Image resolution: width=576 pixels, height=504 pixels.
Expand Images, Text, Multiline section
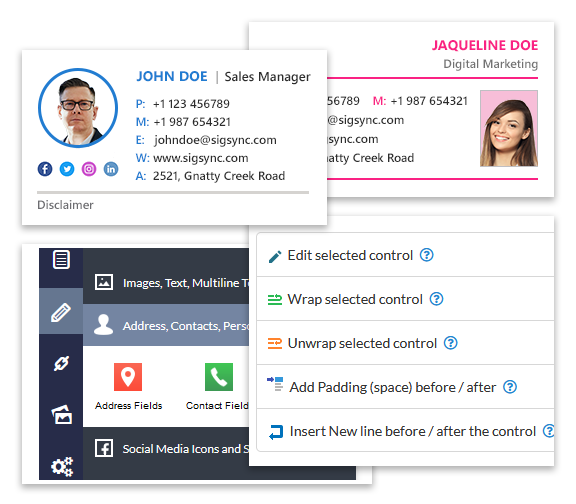166,282
